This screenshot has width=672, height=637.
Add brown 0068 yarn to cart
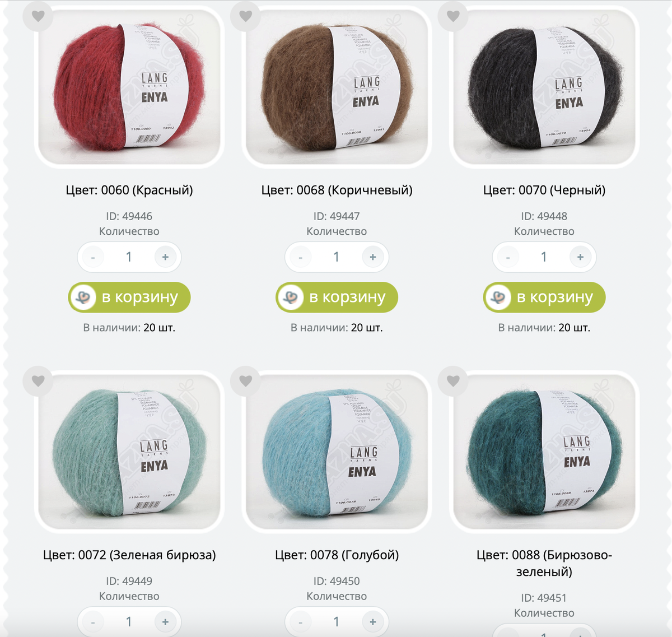pos(337,297)
